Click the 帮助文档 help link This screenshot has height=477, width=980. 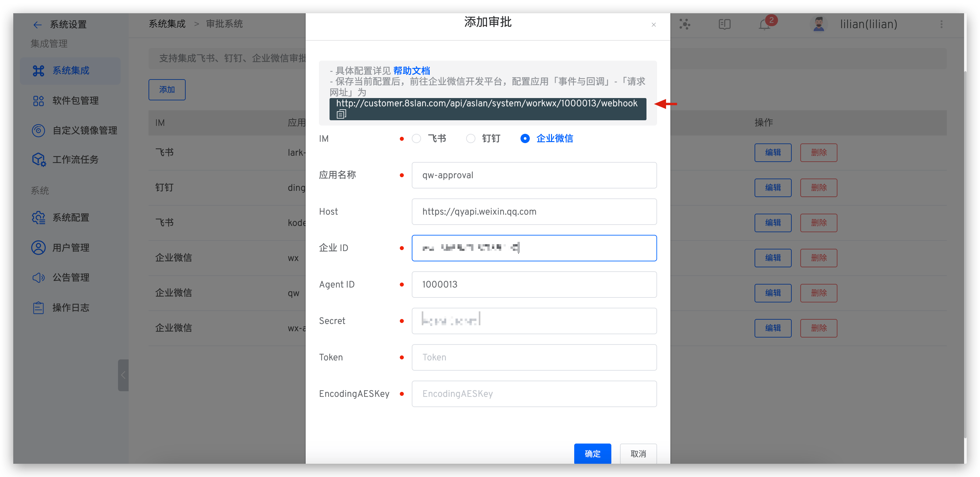click(x=412, y=71)
